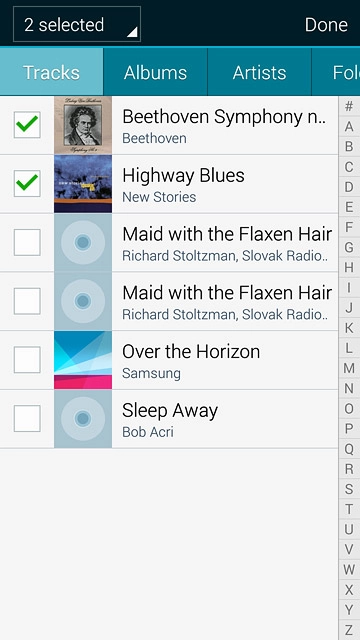Tap the Beethoven Symphony album art thumbnail
This screenshot has width=360, height=640.
point(83,125)
